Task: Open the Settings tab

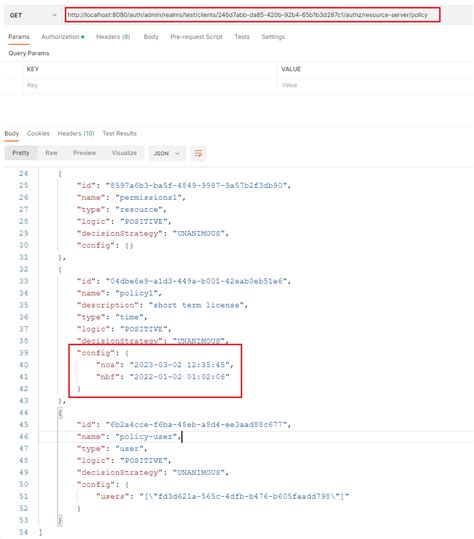Action: (273, 37)
